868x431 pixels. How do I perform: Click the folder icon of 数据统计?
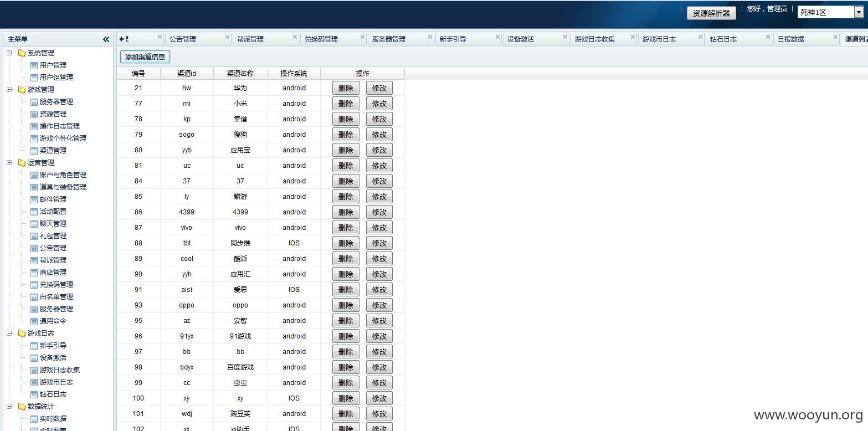[x=22, y=407]
